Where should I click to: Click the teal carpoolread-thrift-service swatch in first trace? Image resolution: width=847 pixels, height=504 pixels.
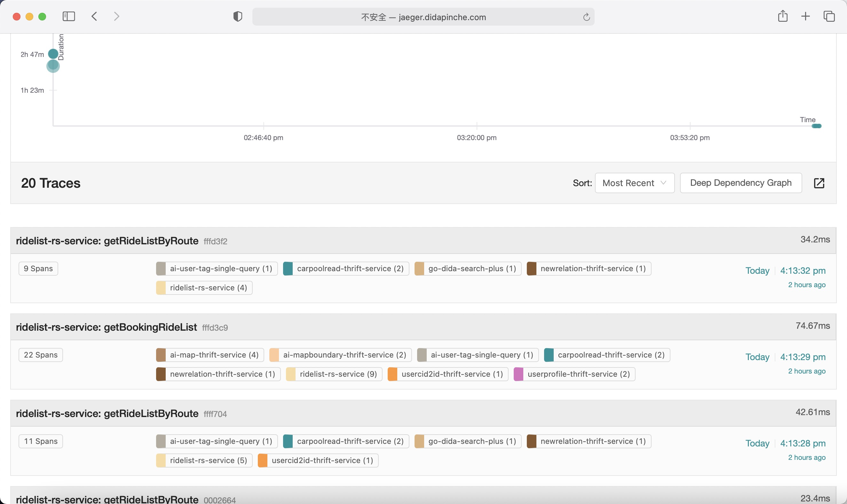(x=288, y=269)
